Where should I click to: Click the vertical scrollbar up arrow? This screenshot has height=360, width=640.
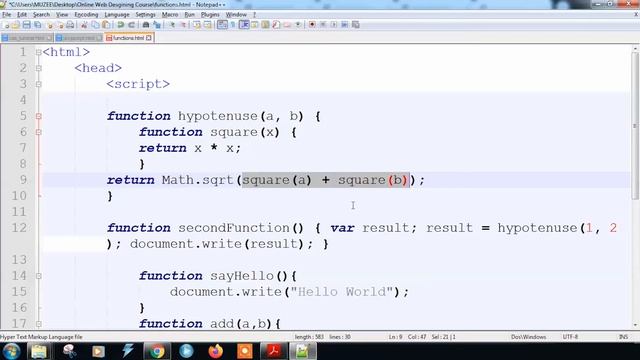pos(635,49)
